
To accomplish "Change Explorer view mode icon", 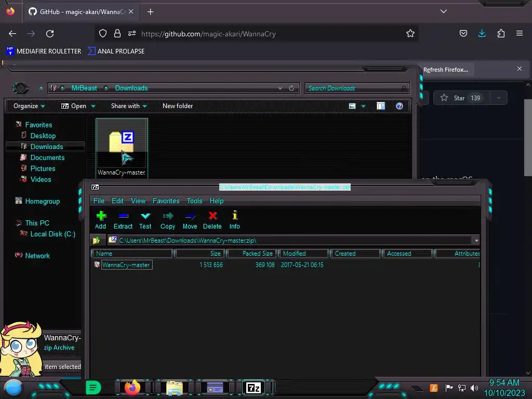I will (352, 106).
